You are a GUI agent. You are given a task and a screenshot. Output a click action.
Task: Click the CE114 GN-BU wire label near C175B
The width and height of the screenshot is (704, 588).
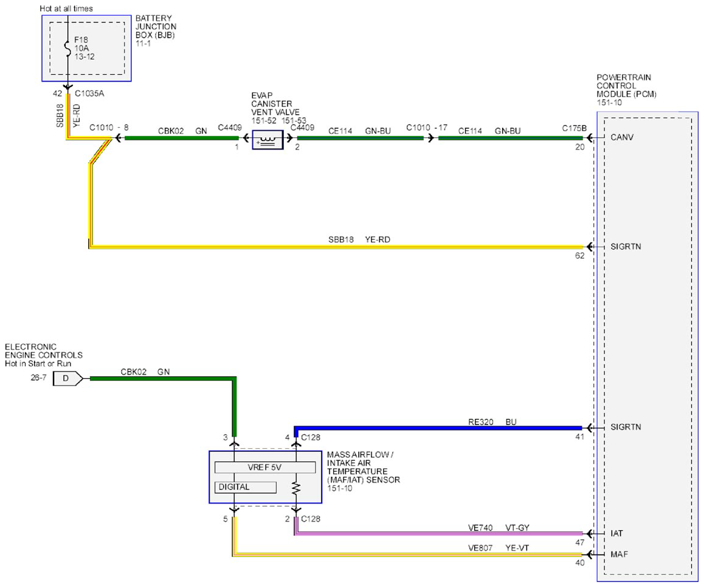tap(489, 131)
